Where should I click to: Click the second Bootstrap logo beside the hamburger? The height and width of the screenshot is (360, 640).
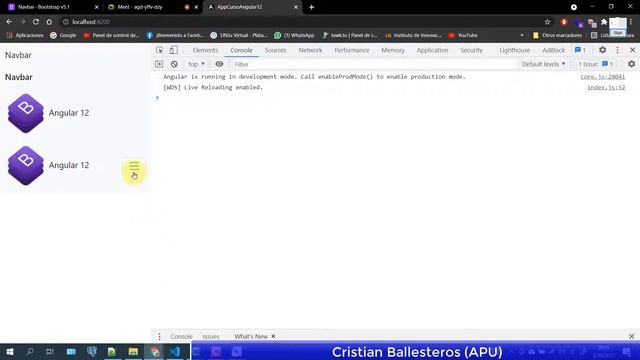pos(26,165)
